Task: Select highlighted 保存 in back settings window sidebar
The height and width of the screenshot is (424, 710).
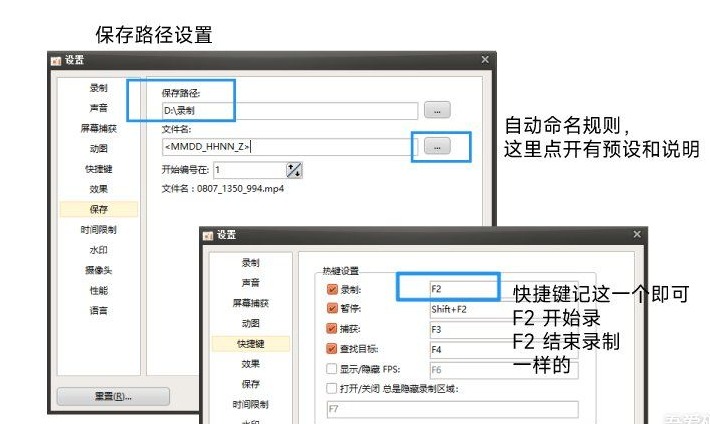Action: point(98,209)
